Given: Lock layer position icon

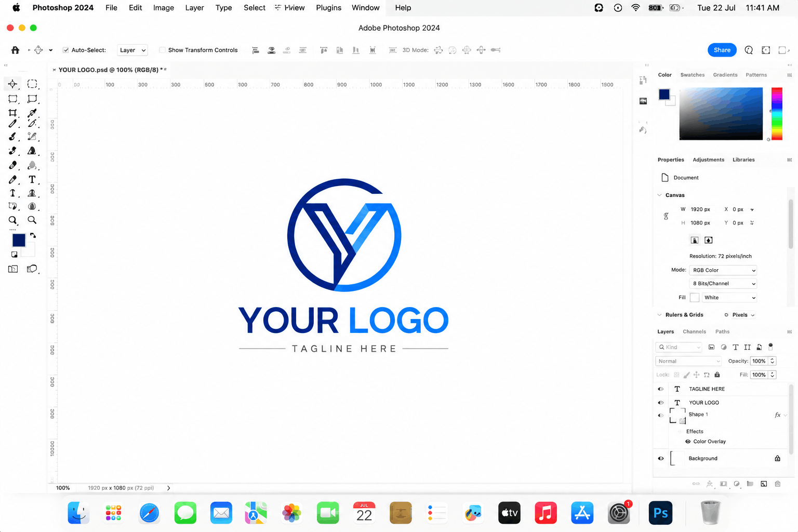Looking at the screenshot, I should pos(696,375).
